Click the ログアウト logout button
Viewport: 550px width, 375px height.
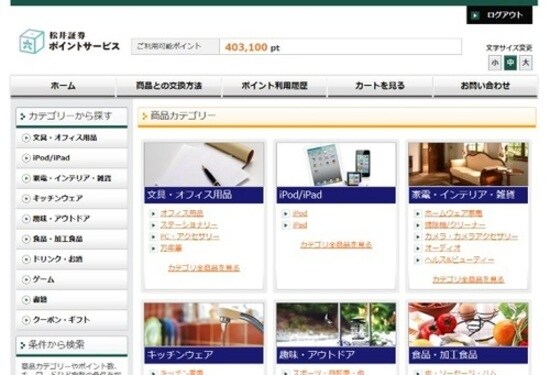[x=499, y=15]
